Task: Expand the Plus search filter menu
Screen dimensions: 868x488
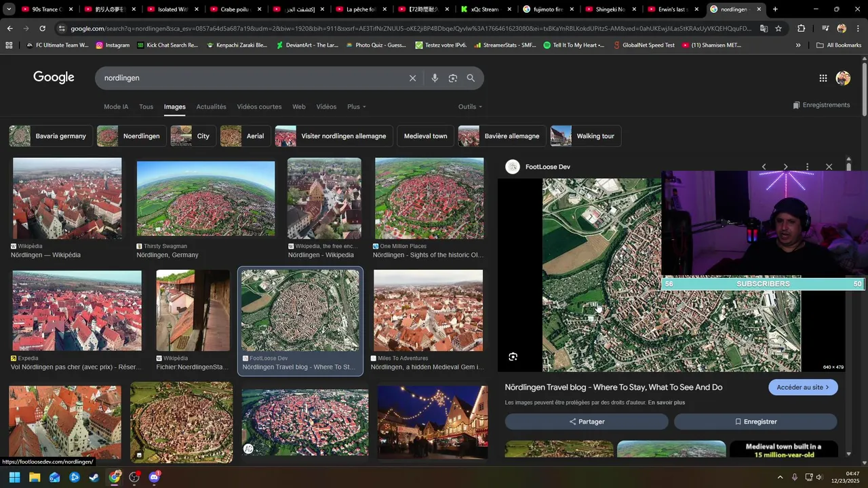Action: click(x=356, y=106)
